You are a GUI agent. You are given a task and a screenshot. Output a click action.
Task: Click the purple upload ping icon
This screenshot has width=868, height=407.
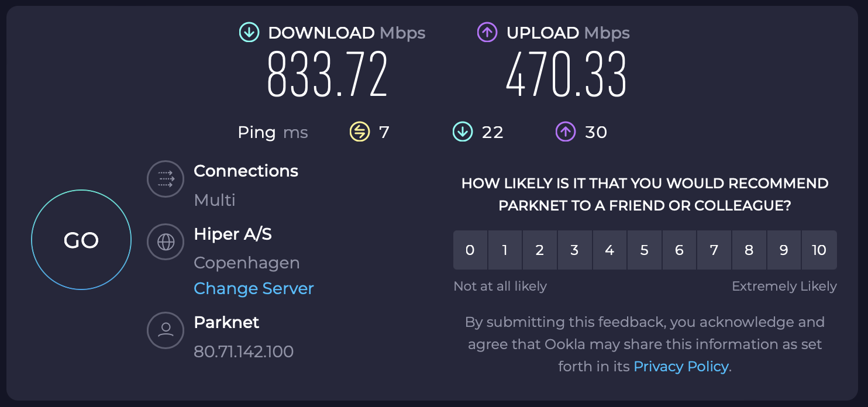point(566,132)
